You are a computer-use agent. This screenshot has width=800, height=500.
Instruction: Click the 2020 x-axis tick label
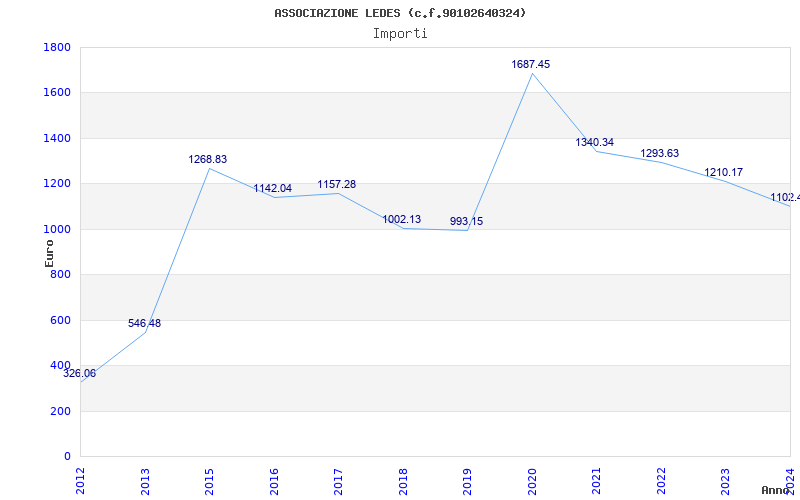point(532,481)
